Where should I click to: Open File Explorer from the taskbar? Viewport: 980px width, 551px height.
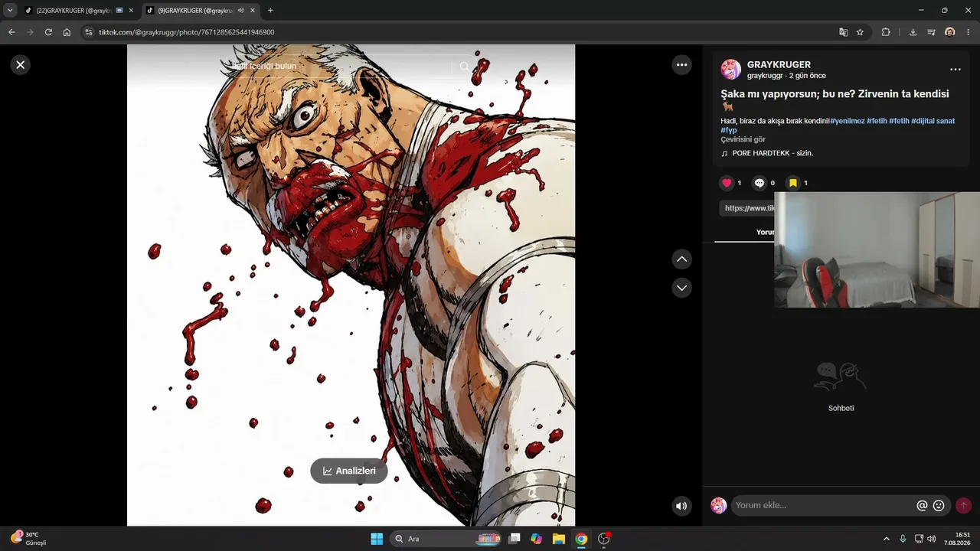click(559, 539)
